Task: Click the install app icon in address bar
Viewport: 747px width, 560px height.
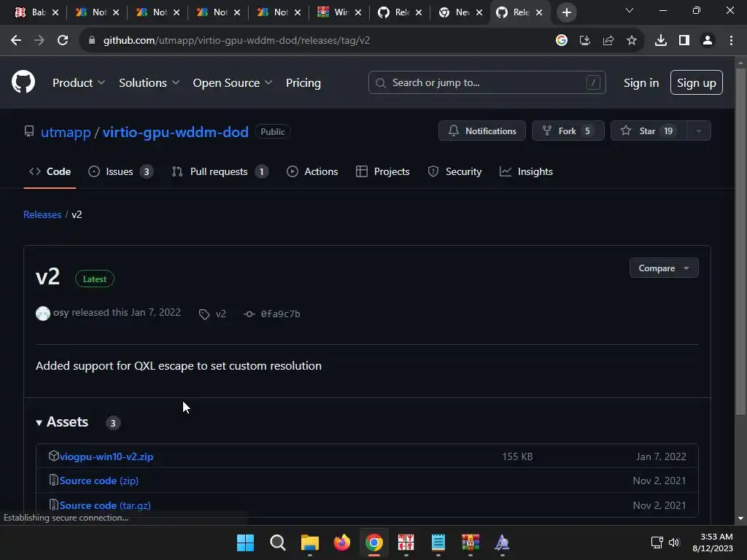Action: 585,41
